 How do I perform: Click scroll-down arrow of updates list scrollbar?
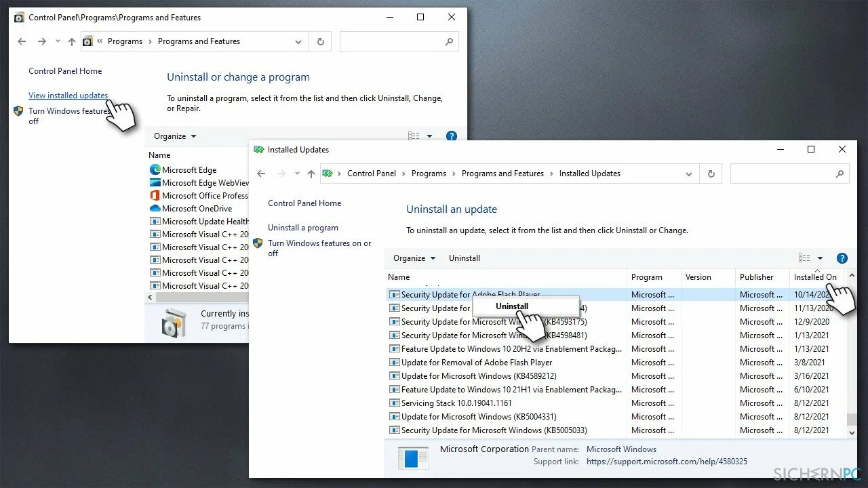tap(852, 432)
